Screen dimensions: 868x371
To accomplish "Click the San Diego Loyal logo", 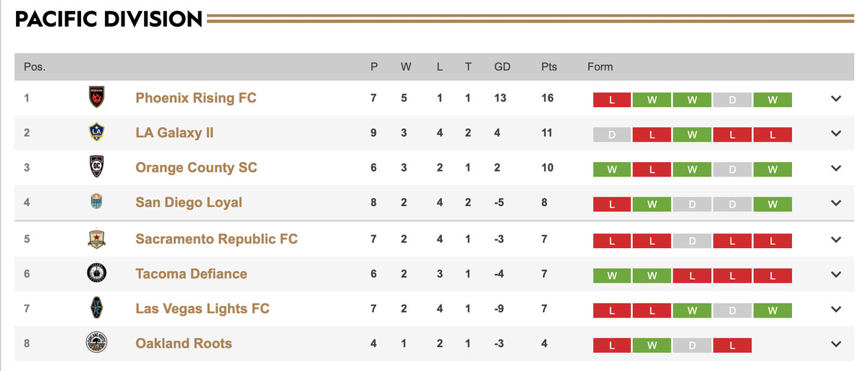I will [96, 202].
